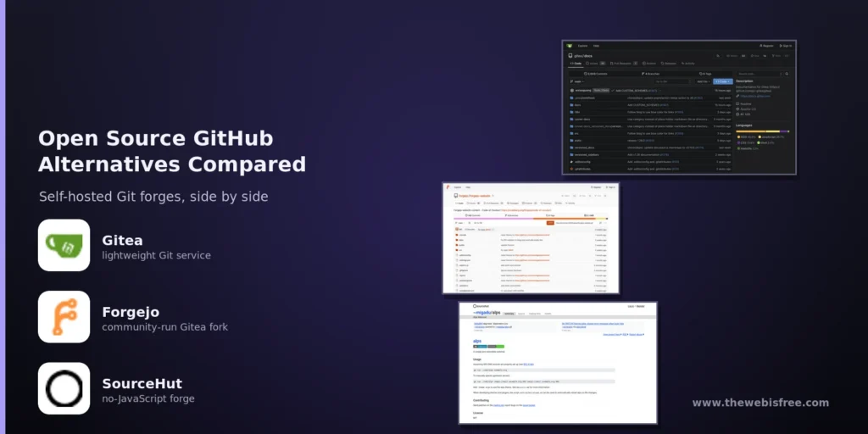Click the orange Forgejo logo tile
Image resolution: width=868 pixels, height=434 pixels.
pos(64,317)
